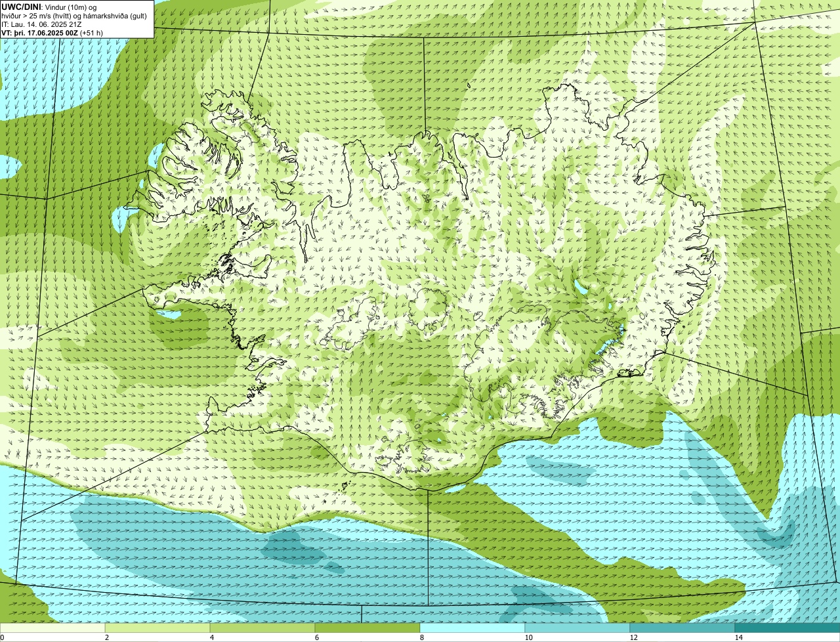Click the 0–2 m/s pale yellow legend swatch
Viewport: 840px width, 642px height.
(52, 628)
